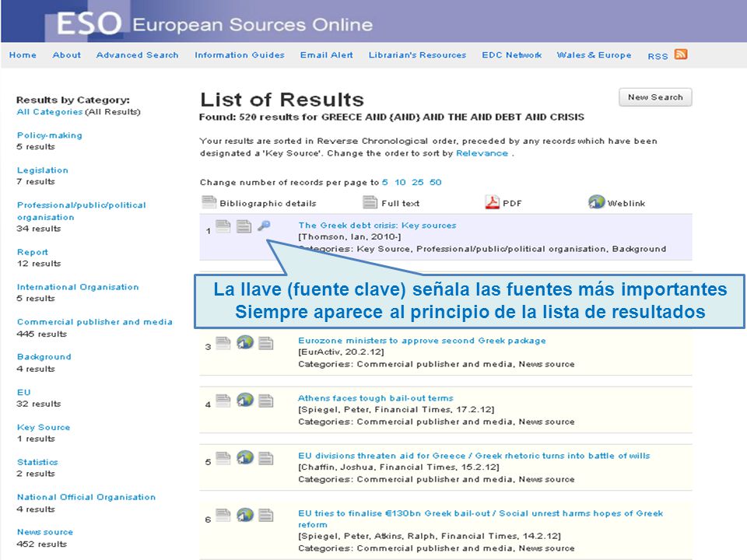The image size is (747, 560).
Task: Filter results by News source category
Action: tap(45, 532)
